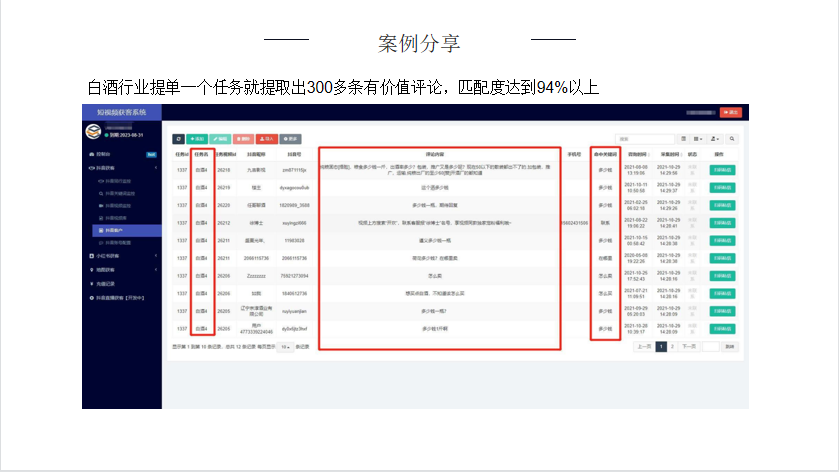Click the red 导入 import button
Screen dimensions: 839x472
point(266,138)
